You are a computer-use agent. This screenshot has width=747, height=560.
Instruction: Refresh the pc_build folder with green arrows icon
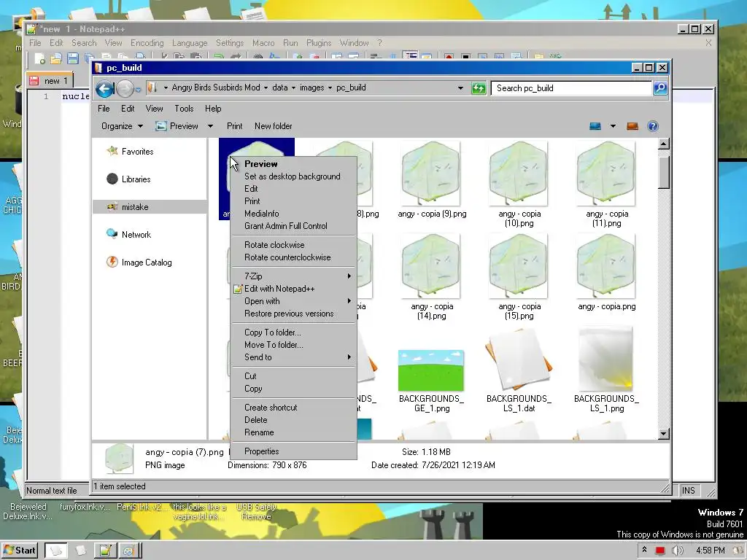(479, 88)
